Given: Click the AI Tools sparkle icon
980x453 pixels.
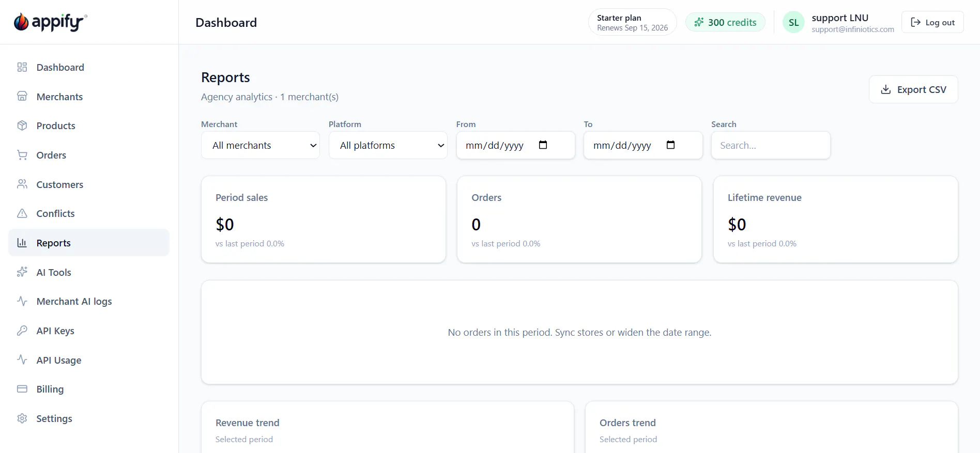Looking at the screenshot, I should tap(22, 272).
